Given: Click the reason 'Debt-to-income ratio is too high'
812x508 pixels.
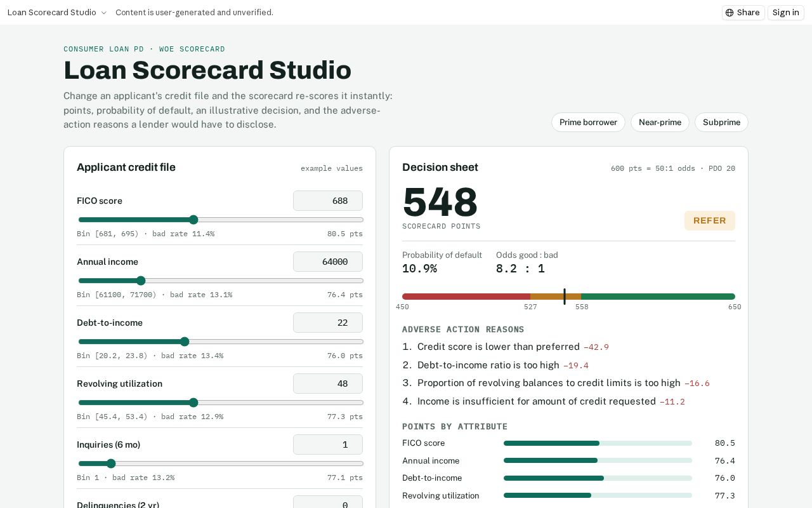Looking at the screenshot, I should click(x=488, y=365).
